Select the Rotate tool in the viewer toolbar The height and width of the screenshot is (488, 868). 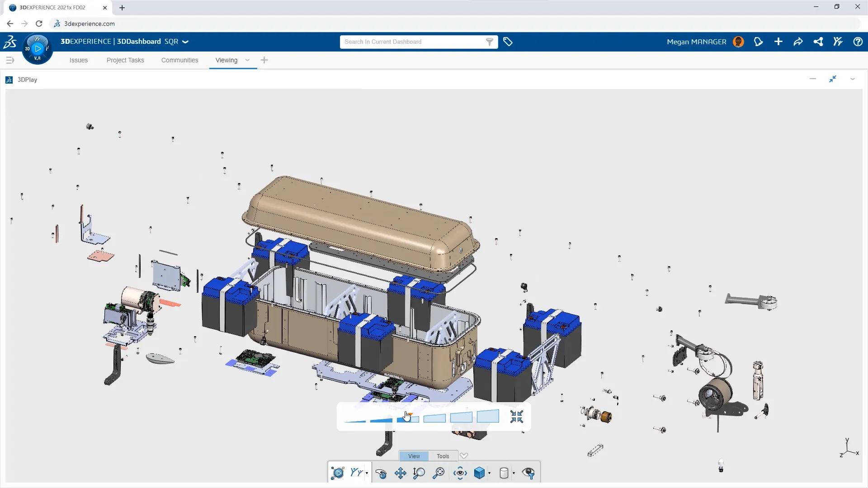(x=381, y=473)
